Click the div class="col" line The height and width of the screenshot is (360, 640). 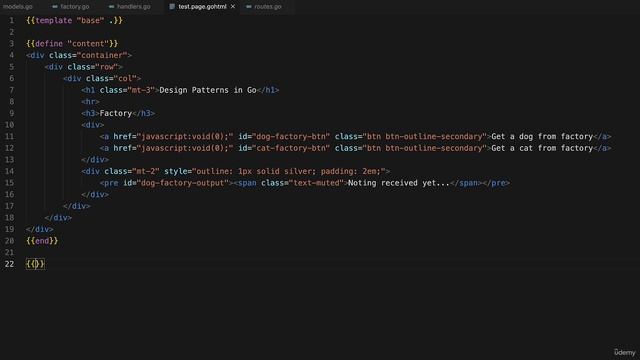(x=102, y=78)
